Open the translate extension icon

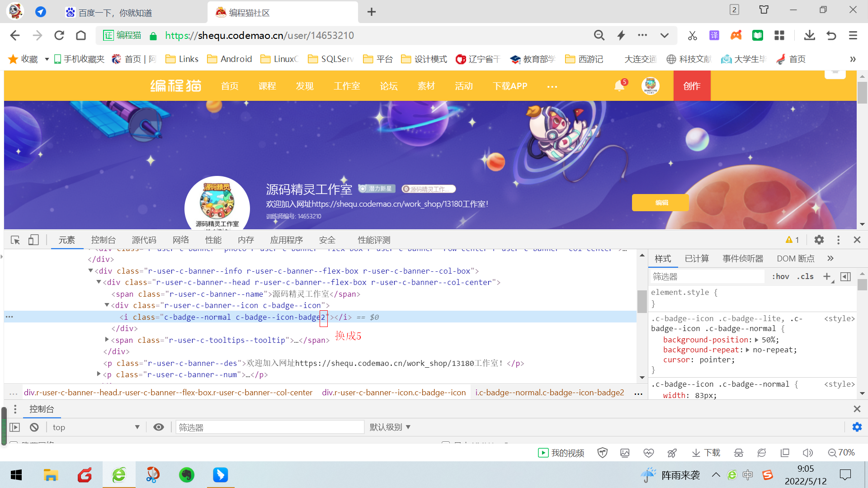(714, 35)
